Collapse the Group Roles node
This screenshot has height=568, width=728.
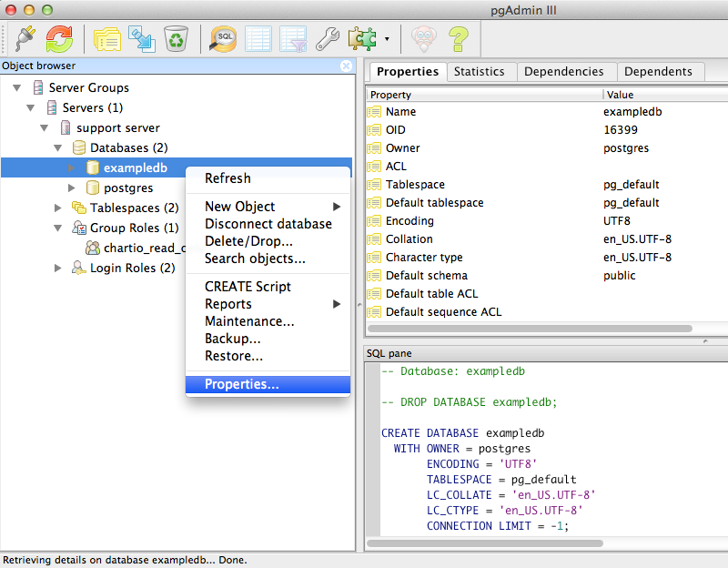(57, 228)
